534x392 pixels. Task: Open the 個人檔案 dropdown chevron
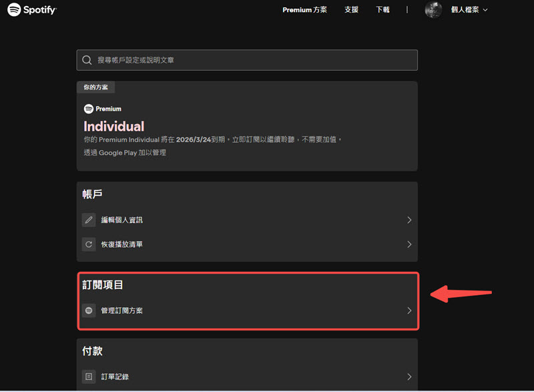[x=487, y=10]
